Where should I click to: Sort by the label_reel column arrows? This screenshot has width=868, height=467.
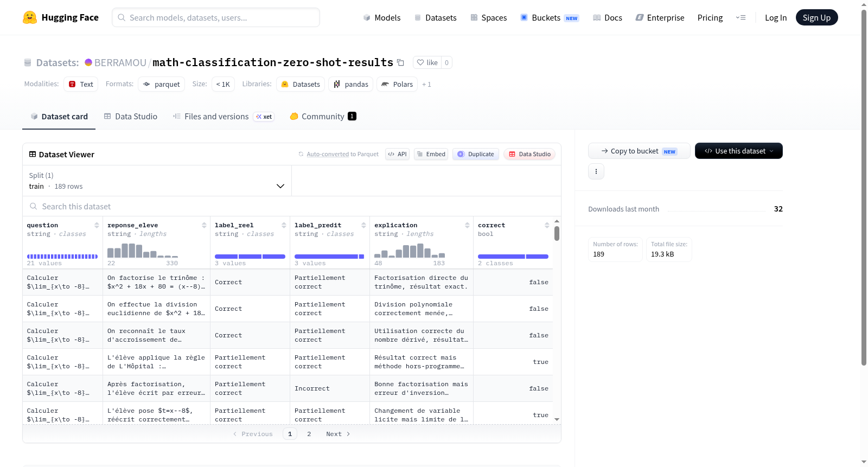(284, 225)
